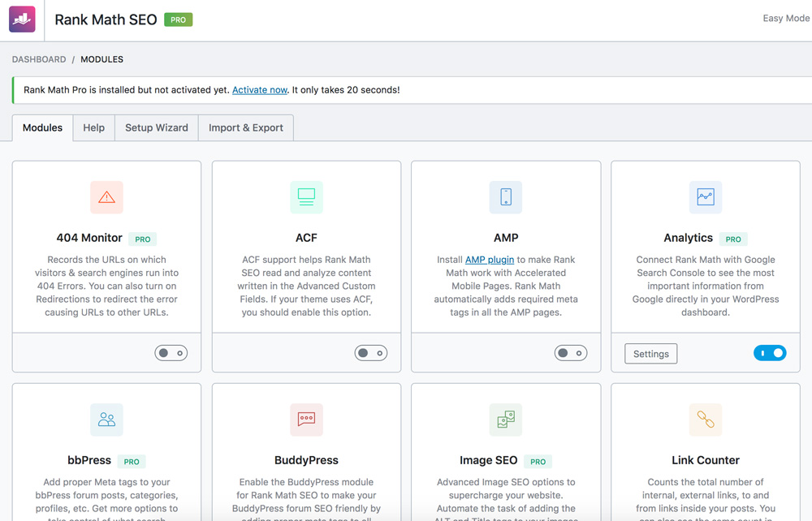812x521 pixels.
Task: Click the 'Image SEO' module title
Action: pos(488,460)
